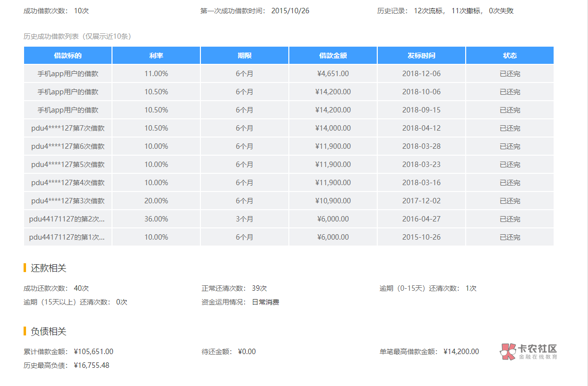Sort by the 利率 column header
This screenshot has width=588, height=386.
(x=156, y=55)
